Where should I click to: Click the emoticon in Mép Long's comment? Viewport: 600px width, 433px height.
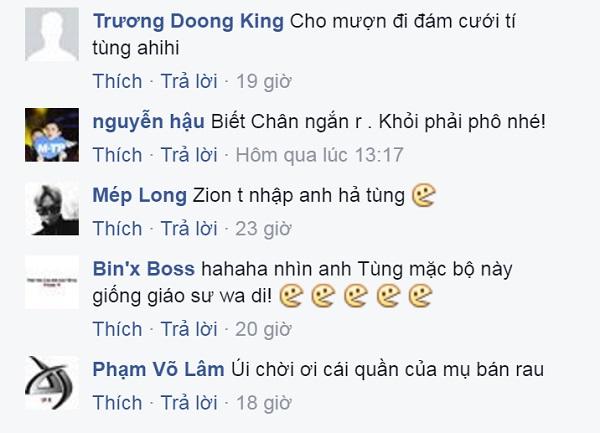coord(424,195)
